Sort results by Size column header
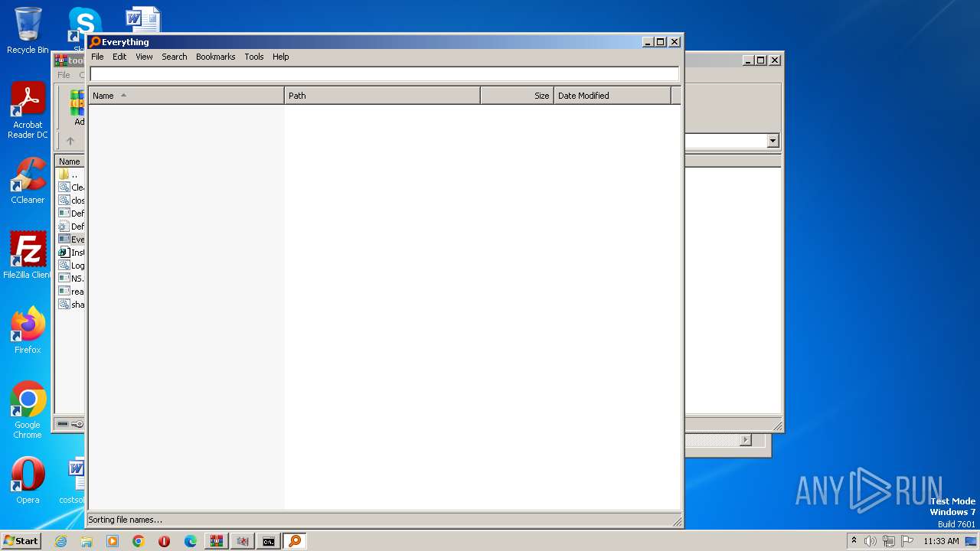Screen dimensions: 980x551 (x=517, y=96)
